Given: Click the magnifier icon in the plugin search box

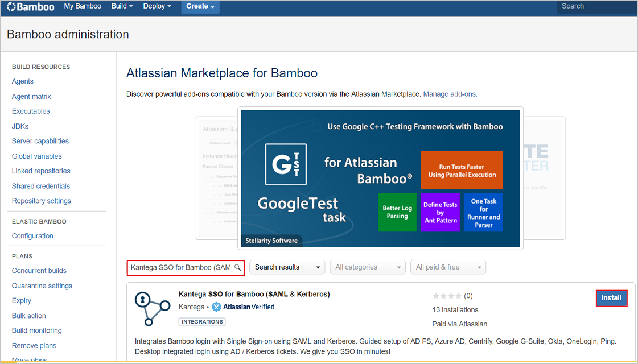Looking at the screenshot, I should tap(239, 267).
